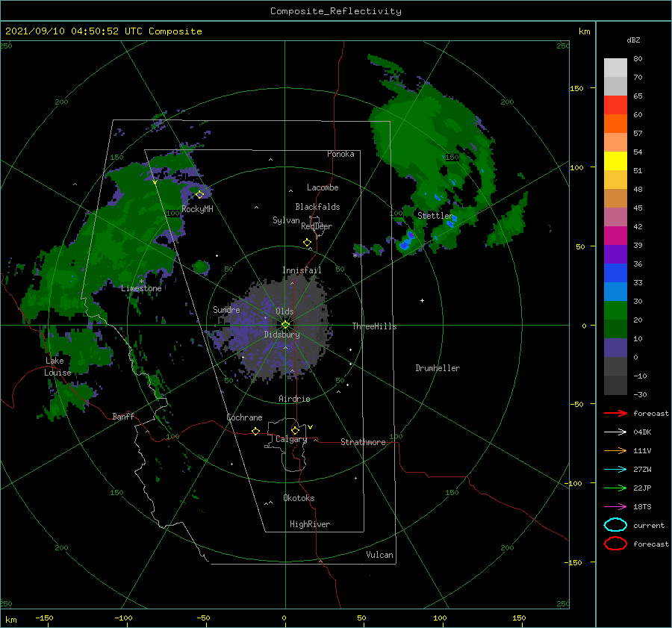Click the yellow diamond marker beside RockyMH
The image size is (672, 628).
(199, 195)
